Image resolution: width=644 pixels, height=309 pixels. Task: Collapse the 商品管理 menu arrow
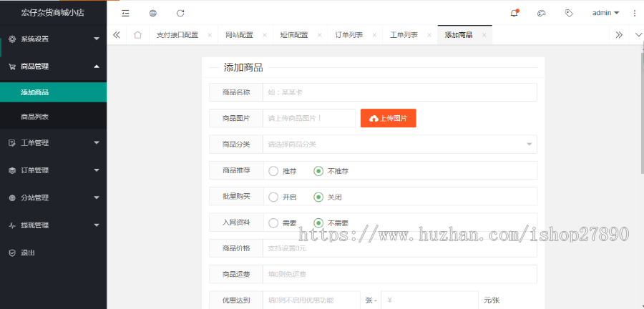click(97, 67)
